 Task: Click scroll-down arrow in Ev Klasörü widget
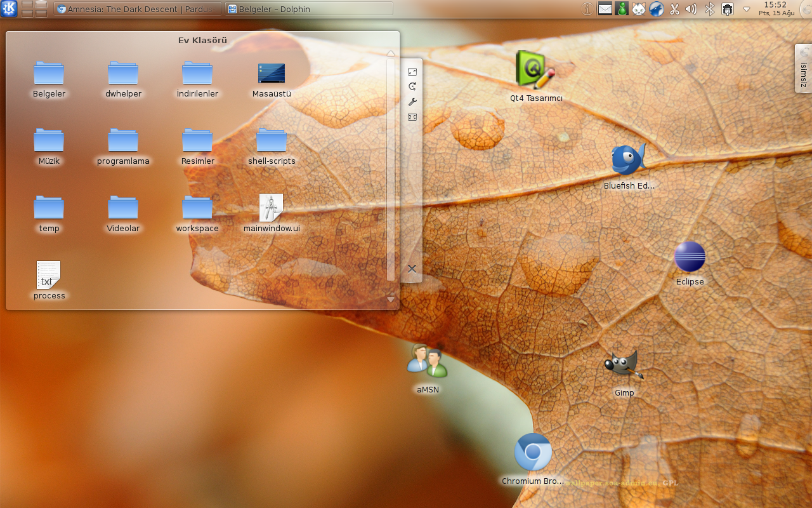391,299
